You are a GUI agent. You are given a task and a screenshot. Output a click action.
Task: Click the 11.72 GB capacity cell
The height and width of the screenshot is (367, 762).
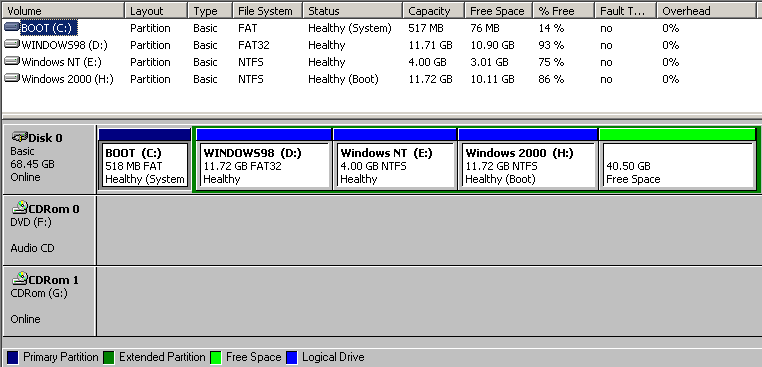(x=430, y=79)
